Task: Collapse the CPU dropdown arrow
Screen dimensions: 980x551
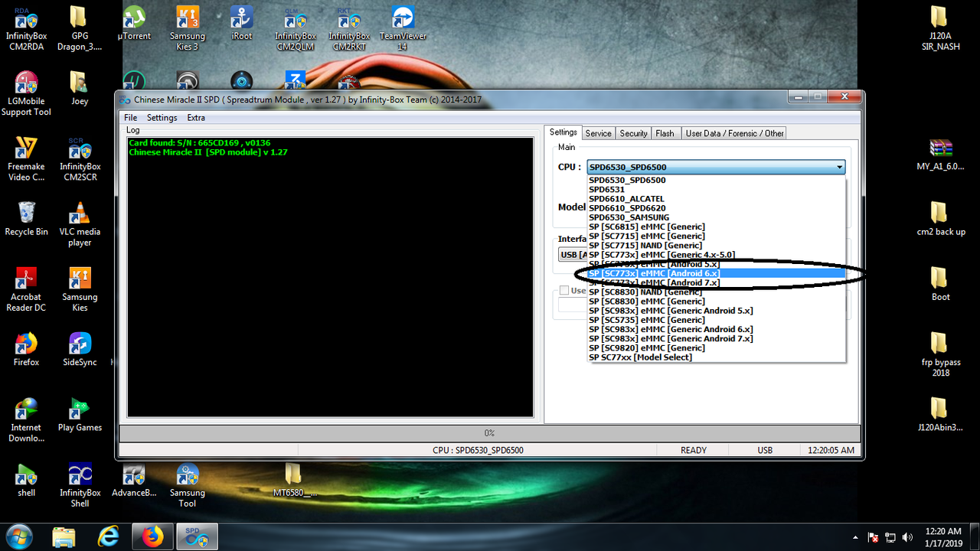Action: (839, 167)
